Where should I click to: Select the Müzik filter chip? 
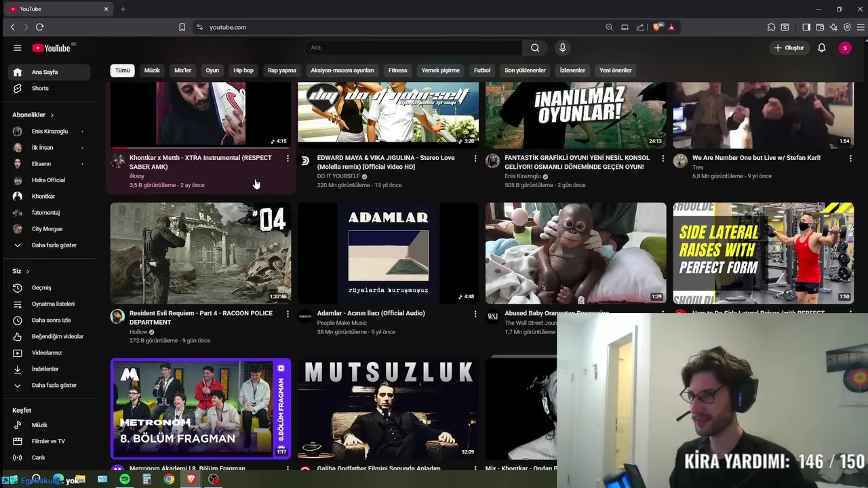[152, 70]
